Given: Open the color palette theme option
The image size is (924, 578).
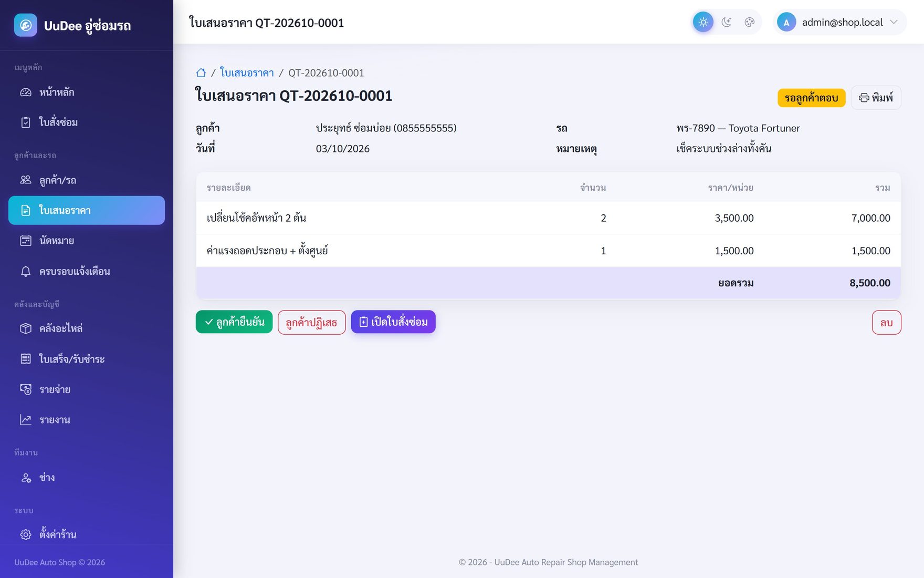Looking at the screenshot, I should [x=750, y=22].
